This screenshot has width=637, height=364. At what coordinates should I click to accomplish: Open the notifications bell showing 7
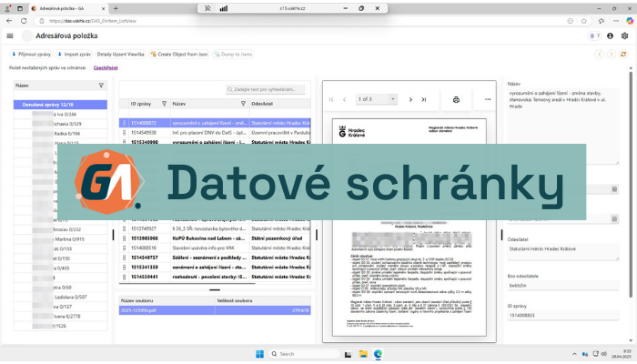click(x=594, y=36)
